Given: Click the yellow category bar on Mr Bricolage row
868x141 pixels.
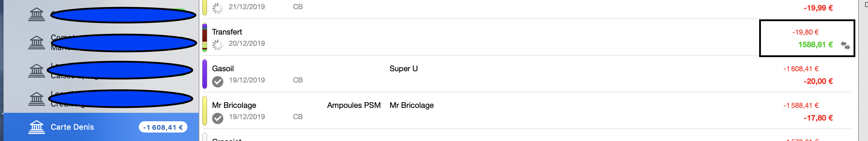Looking at the screenshot, I should pos(205,111).
